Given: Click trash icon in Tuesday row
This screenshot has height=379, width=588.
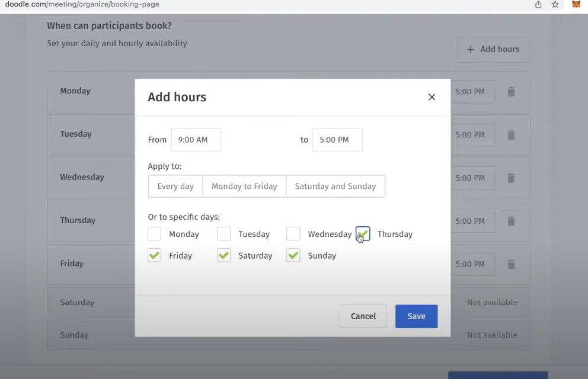Looking at the screenshot, I should click(x=511, y=135).
